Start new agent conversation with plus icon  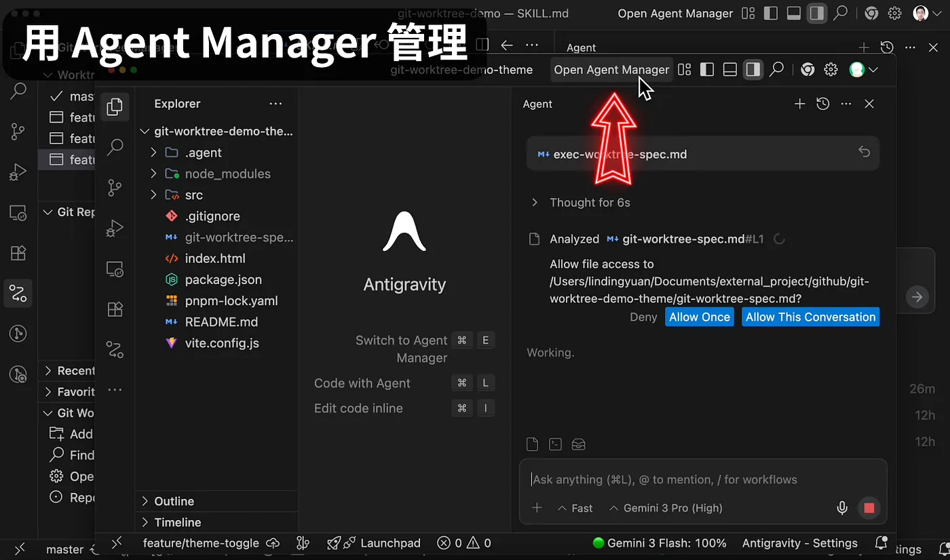pyautogui.click(x=799, y=104)
